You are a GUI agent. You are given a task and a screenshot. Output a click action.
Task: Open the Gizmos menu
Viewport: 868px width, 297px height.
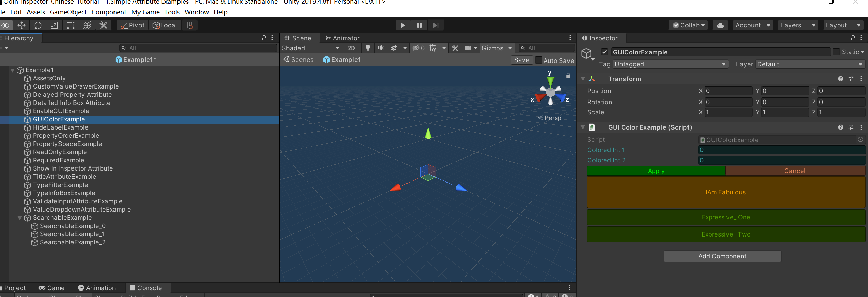point(492,48)
